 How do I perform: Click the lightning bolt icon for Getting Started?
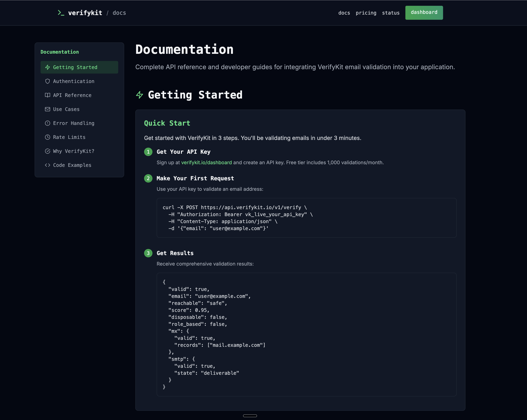point(47,67)
